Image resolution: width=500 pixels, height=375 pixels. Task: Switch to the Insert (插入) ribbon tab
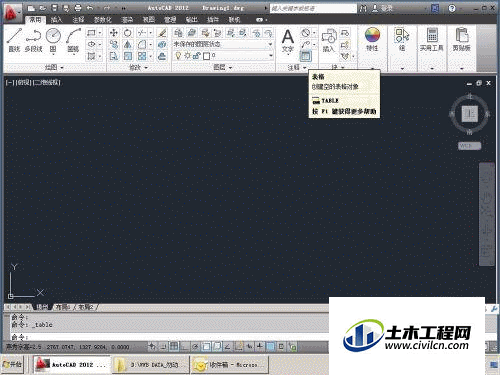[56, 20]
